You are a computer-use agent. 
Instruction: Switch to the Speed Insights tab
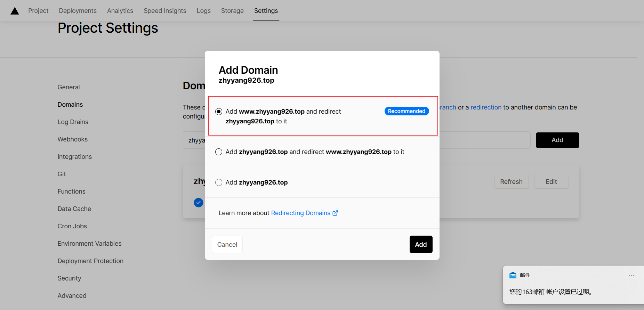click(165, 11)
